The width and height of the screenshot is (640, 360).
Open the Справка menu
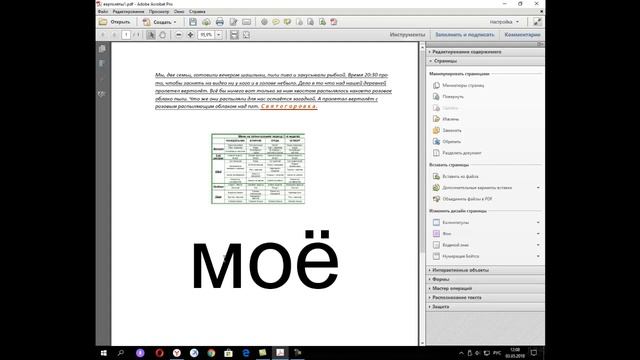point(197,12)
